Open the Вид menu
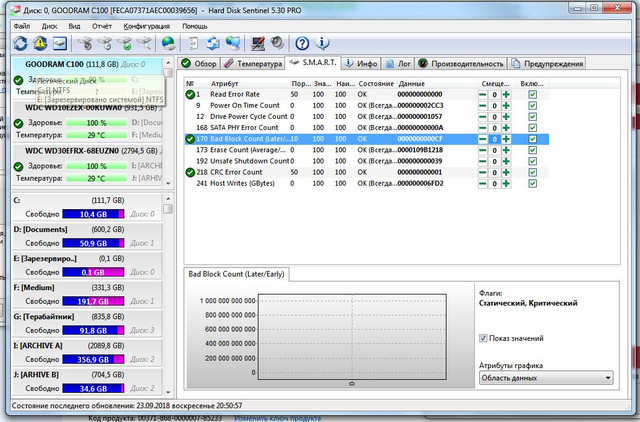Image resolution: width=640 pixels, height=422 pixels. coord(74,26)
